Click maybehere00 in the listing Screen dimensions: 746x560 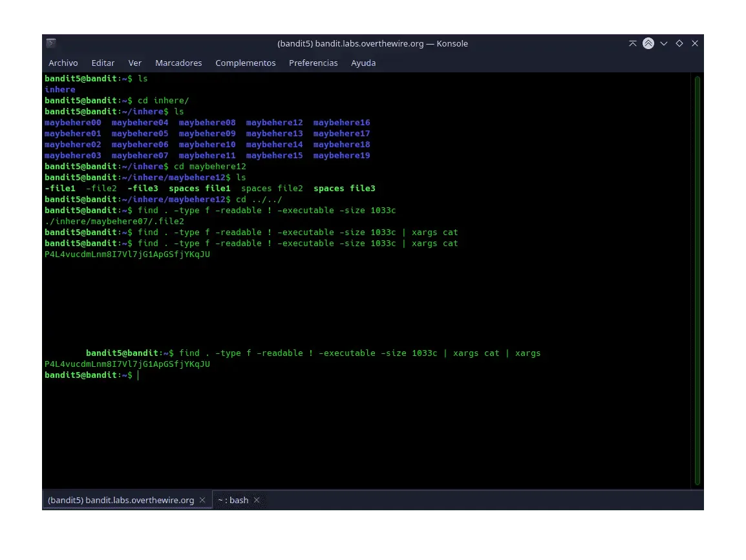pyautogui.click(x=73, y=123)
